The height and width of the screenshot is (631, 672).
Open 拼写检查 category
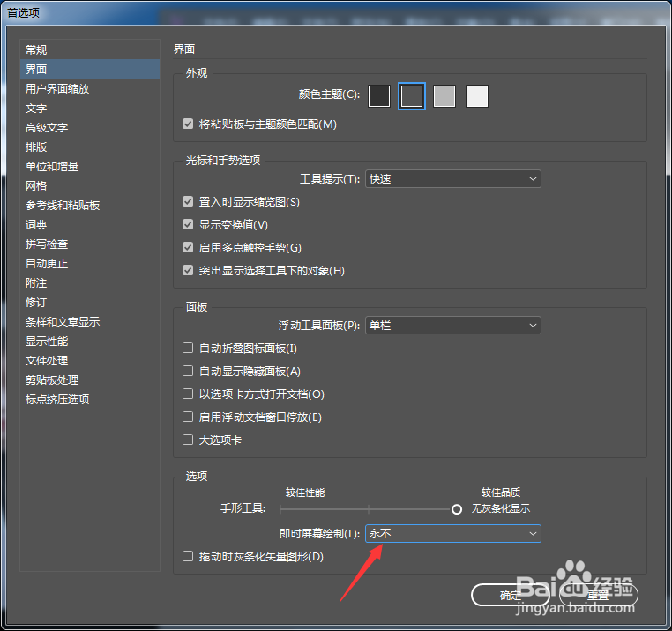click(90, 244)
